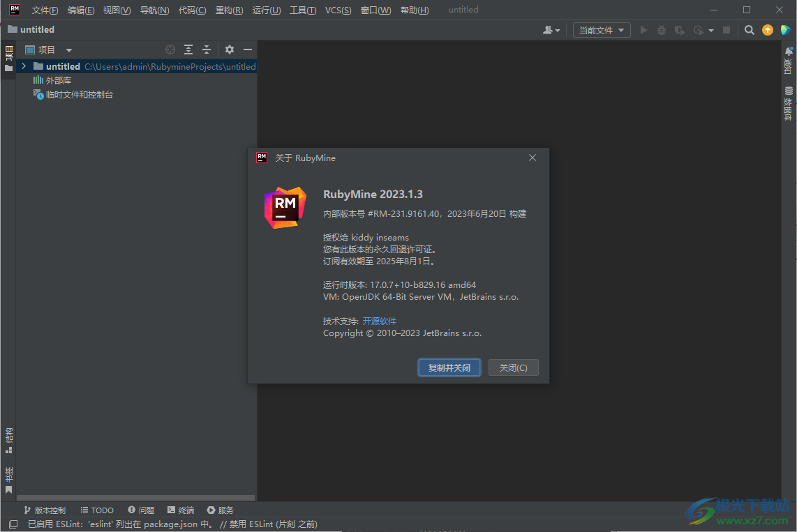The width and height of the screenshot is (797, 532).
Task: Hide the project panel with minus icon
Action: [247, 50]
